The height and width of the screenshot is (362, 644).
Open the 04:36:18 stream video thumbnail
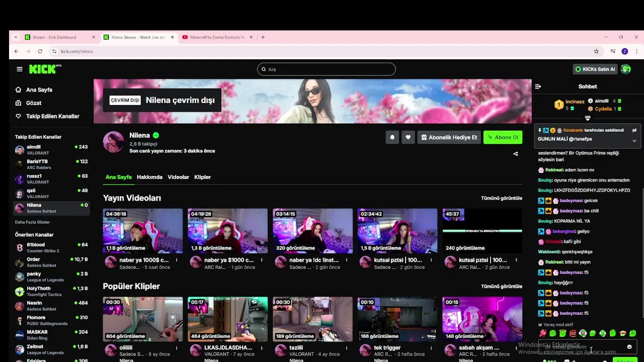(x=143, y=231)
